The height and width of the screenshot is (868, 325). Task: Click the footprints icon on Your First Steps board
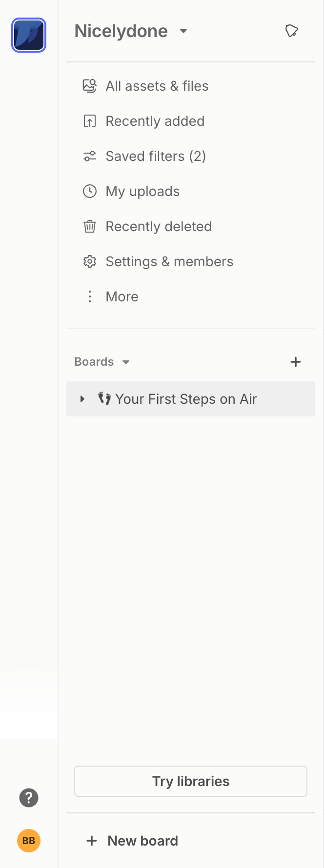pyautogui.click(x=103, y=398)
